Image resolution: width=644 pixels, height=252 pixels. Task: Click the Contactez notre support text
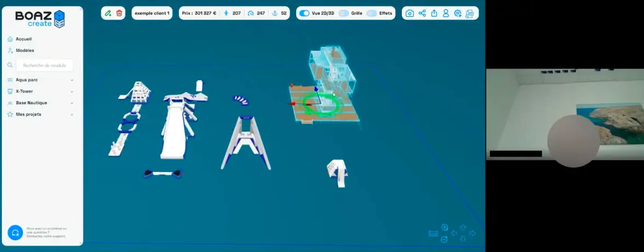point(46,236)
